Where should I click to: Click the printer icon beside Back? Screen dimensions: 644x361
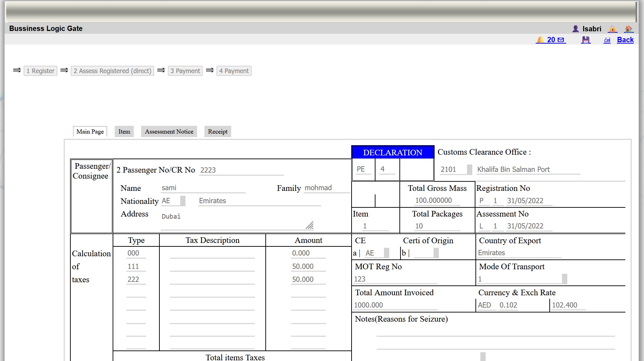(607, 40)
